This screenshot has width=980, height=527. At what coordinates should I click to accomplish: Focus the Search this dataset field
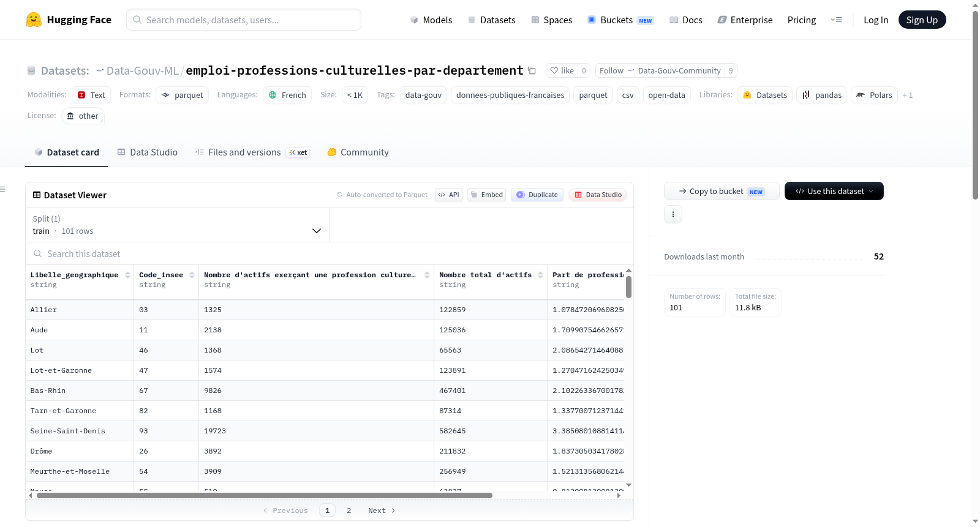click(x=330, y=253)
